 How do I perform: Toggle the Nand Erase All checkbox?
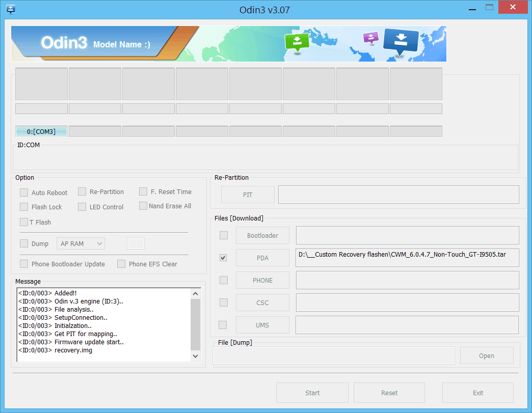pos(143,206)
